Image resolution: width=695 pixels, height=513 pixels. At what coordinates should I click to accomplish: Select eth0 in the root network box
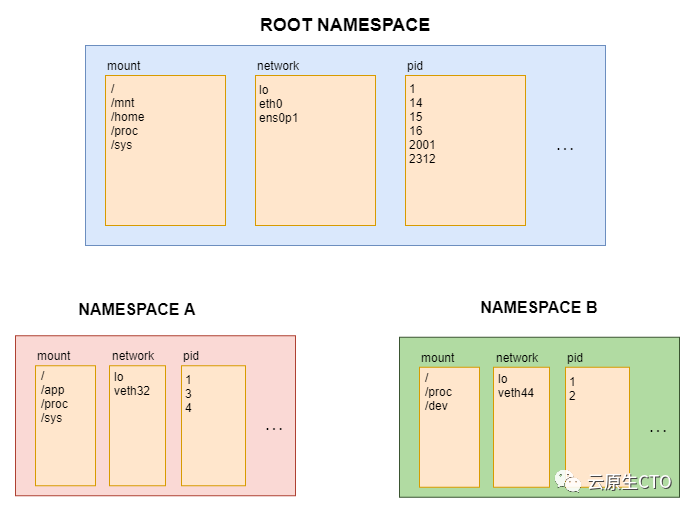[271, 104]
